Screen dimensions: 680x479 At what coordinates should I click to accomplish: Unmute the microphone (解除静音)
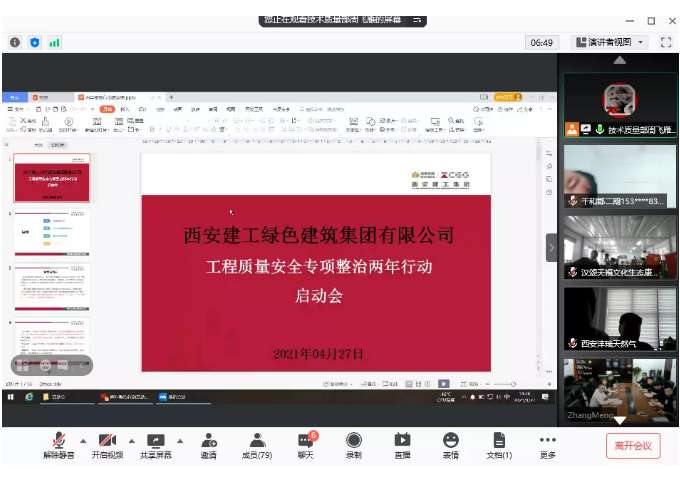59,446
